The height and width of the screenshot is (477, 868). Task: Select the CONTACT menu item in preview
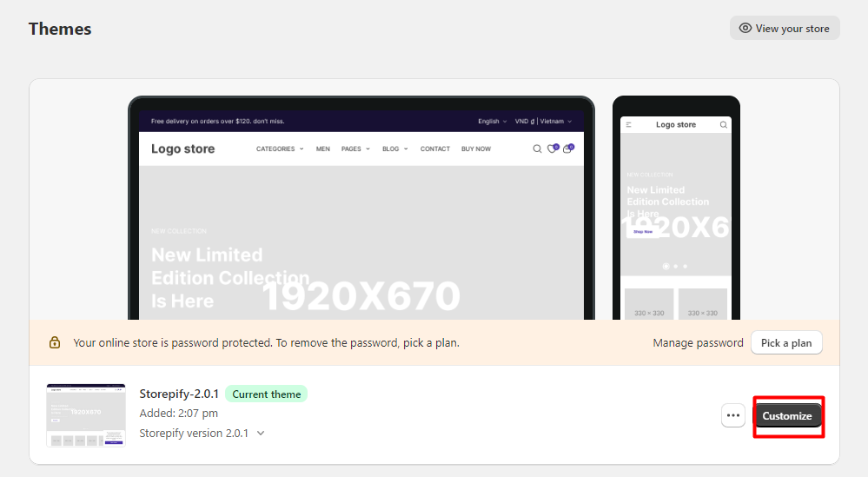click(x=435, y=149)
